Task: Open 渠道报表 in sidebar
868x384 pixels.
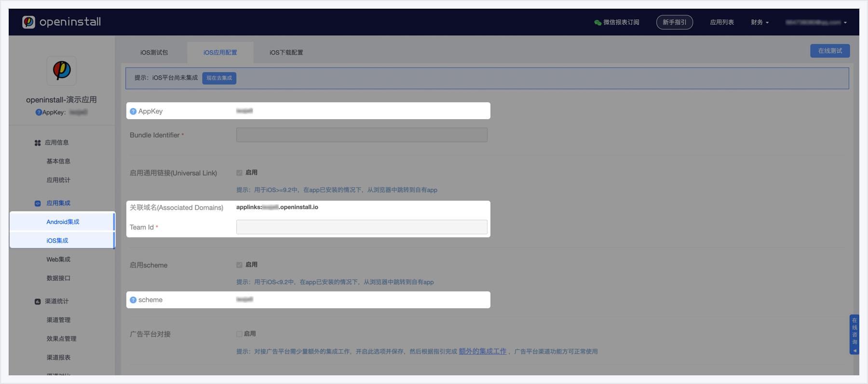Action: coord(58,357)
